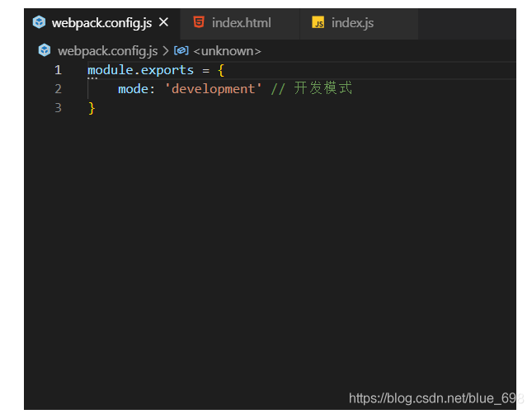
Task: Click the HTML5 icon on index.html tab
Action: click(x=199, y=22)
